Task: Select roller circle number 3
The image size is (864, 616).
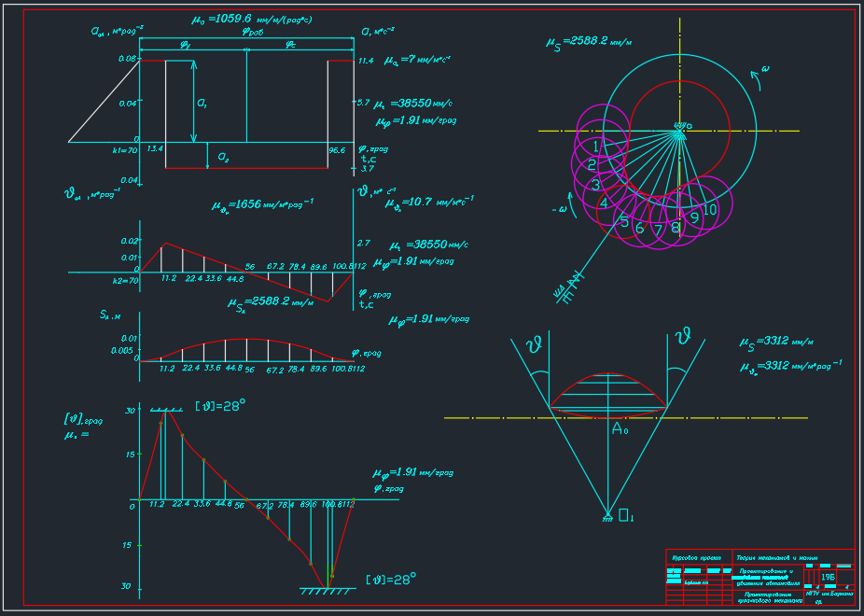Action: [x=595, y=184]
